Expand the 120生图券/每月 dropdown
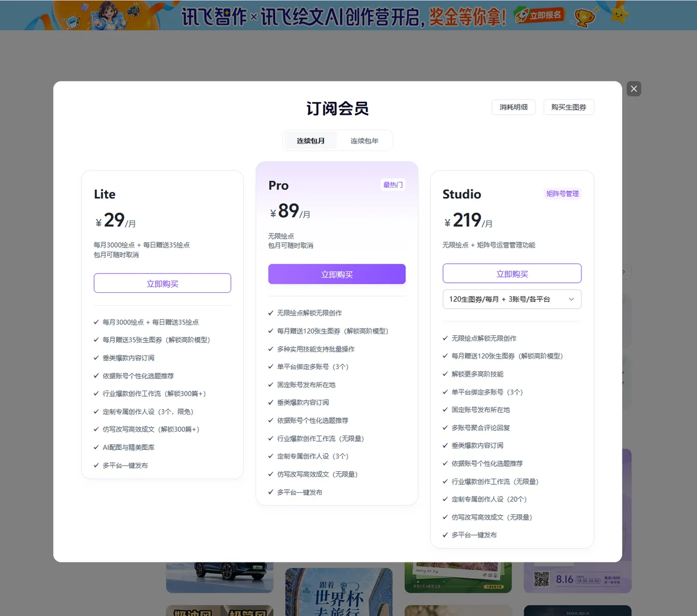 512,299
